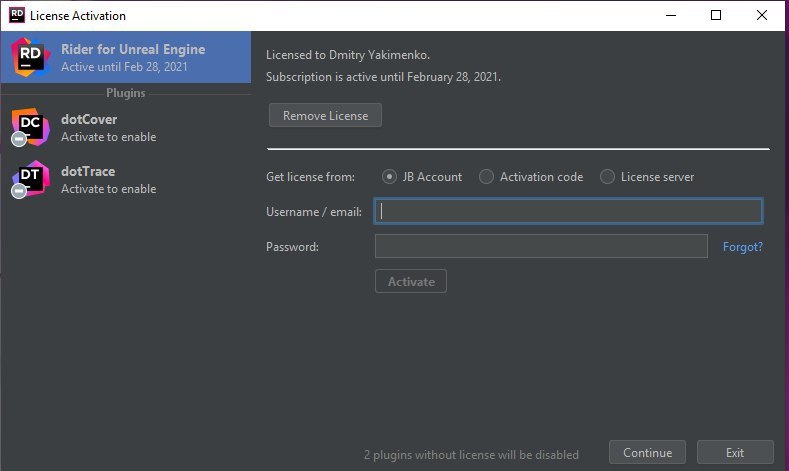Screen dimensions: 789x471
Task: Open the Forgot? password link
Action: (x=743, y=247)
